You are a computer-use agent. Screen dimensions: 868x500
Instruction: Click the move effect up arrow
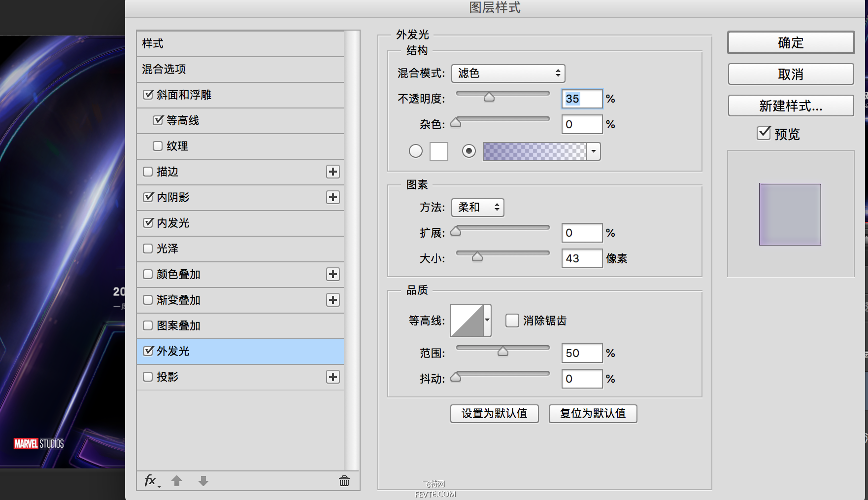(177, 481)
